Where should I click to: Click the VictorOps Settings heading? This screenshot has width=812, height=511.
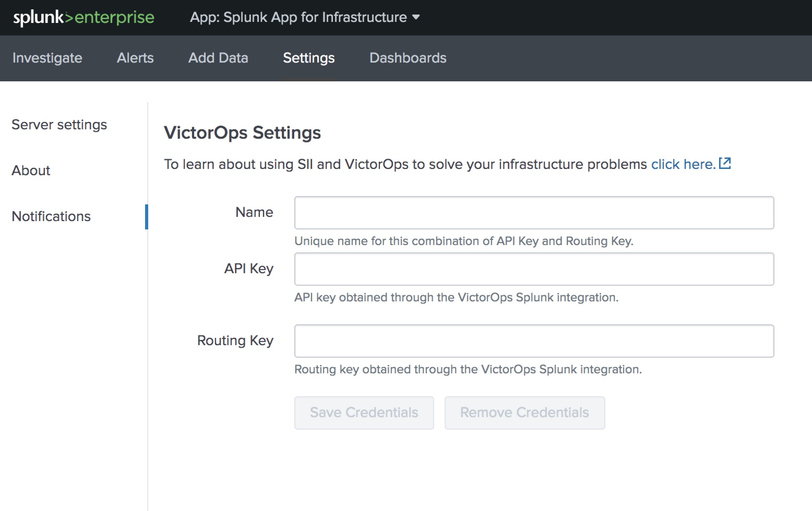(x=243, y=132)
